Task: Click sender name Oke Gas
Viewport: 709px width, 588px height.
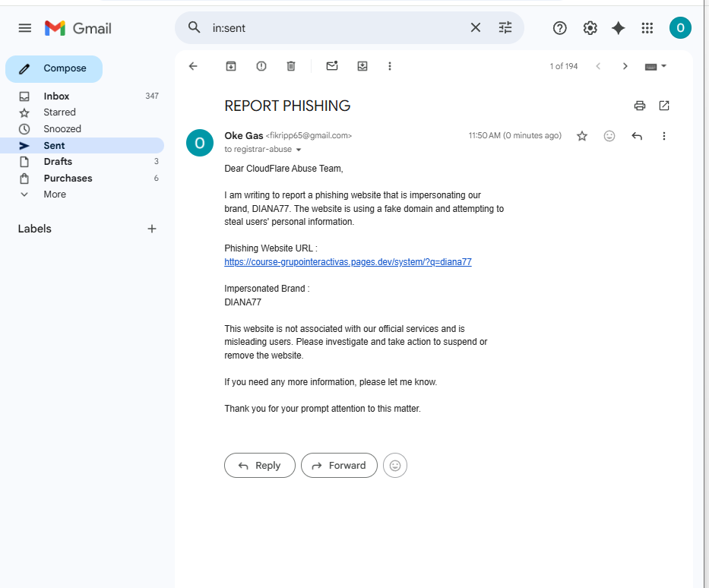Action: [244, 135]
